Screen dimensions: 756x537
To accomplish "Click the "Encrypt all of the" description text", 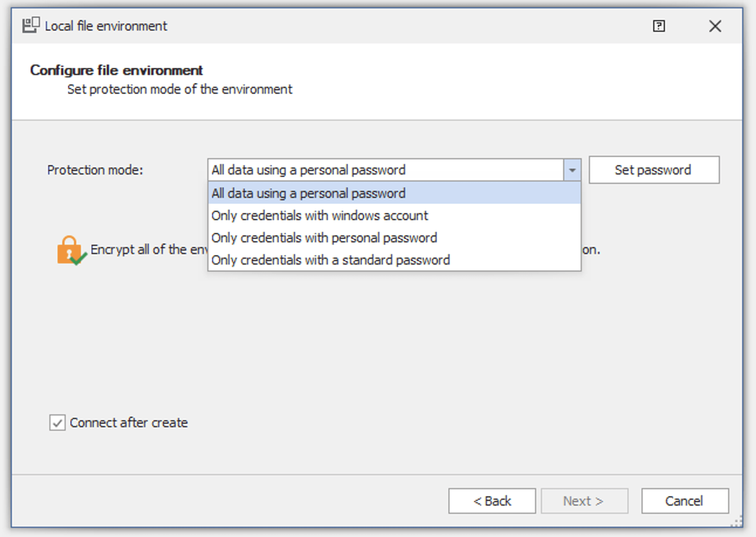I will [x=149, y=249].
